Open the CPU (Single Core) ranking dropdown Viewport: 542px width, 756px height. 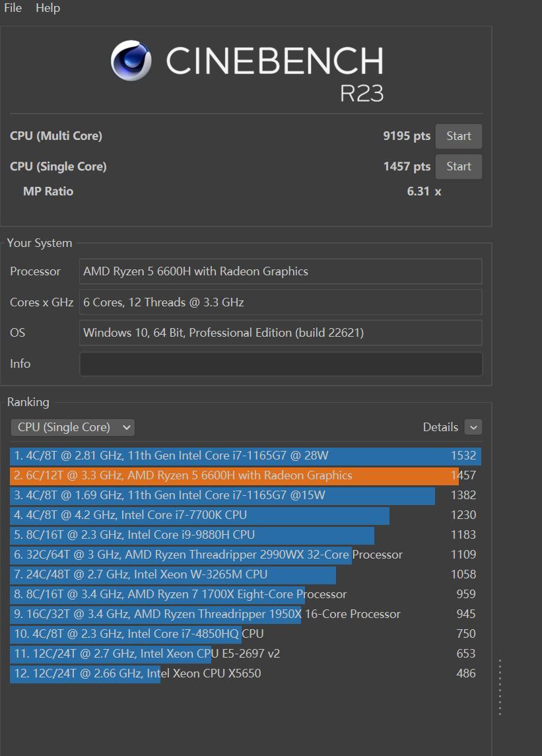[73, 427]
